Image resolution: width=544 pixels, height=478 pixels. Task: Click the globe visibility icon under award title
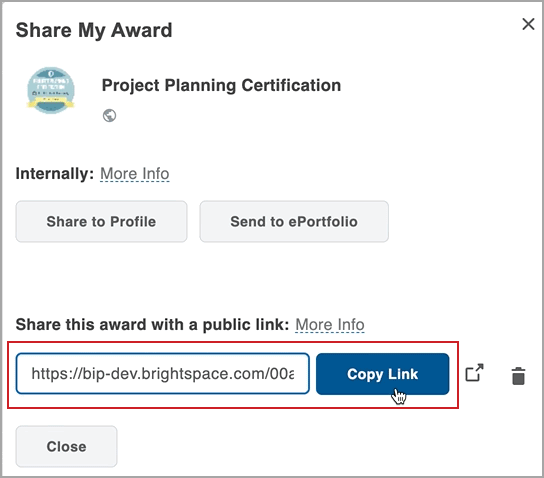(109, 116)
